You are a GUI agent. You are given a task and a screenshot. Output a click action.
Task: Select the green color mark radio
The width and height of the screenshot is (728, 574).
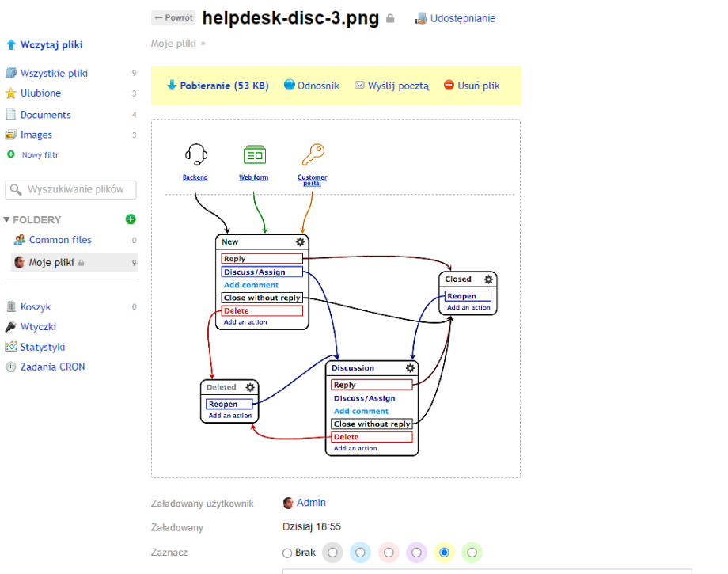pyautogui.click(x=472, y=553)
